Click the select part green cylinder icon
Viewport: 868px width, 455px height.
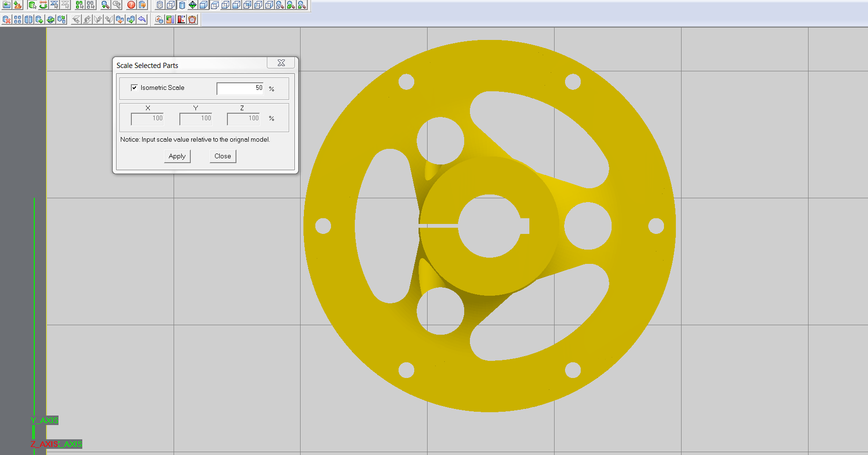pos(32,5)
